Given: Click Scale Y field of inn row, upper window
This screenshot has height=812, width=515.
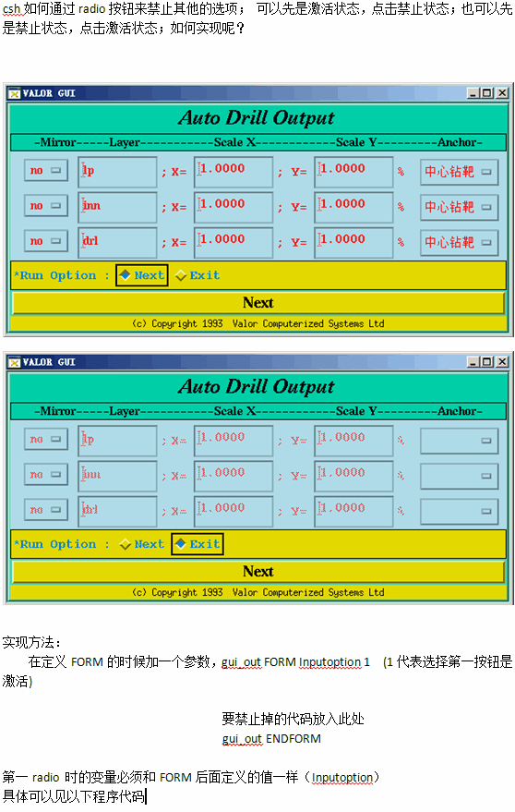Looking at the screenshot, I should click(x=353, y=207).
